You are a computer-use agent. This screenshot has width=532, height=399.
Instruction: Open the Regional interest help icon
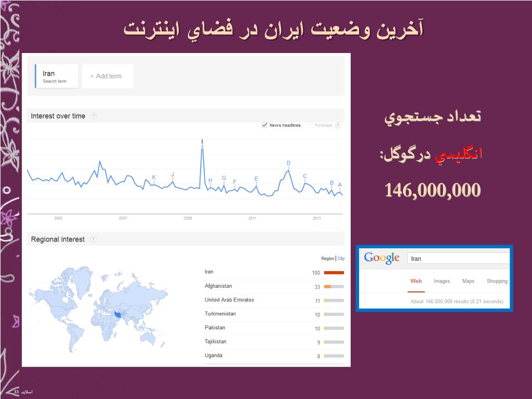(x=94, y=240)
